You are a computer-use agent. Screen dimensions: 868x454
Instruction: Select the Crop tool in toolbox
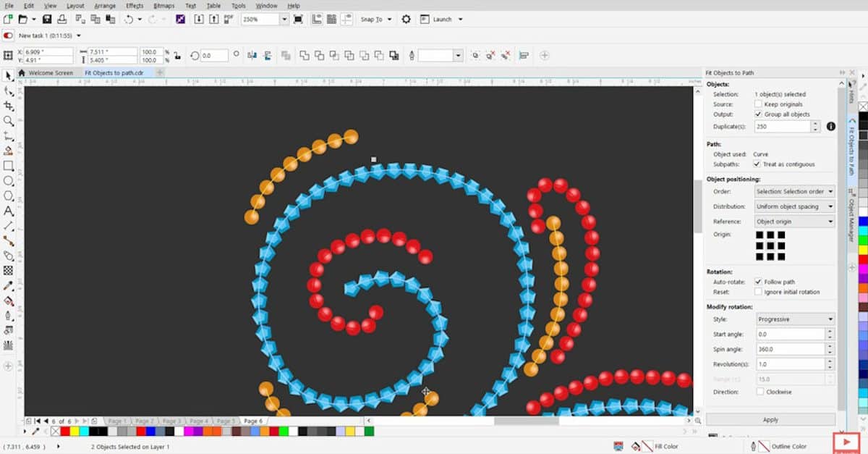(x=9, y=106)
